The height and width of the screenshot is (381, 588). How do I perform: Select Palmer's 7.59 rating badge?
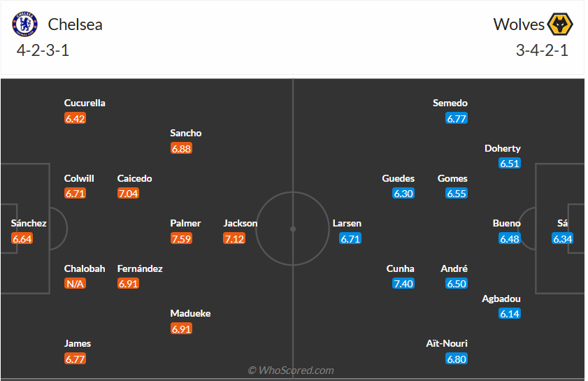(181, 239)
